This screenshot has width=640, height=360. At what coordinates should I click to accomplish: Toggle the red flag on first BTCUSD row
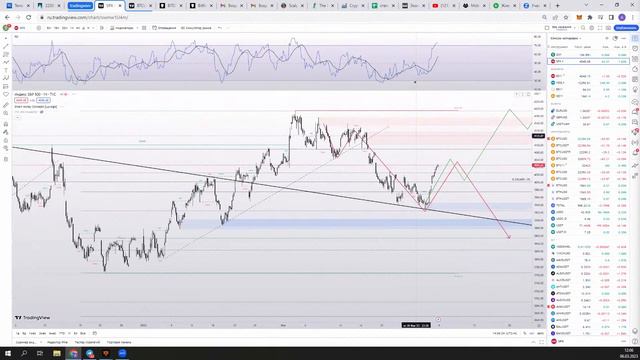(549, 139)
